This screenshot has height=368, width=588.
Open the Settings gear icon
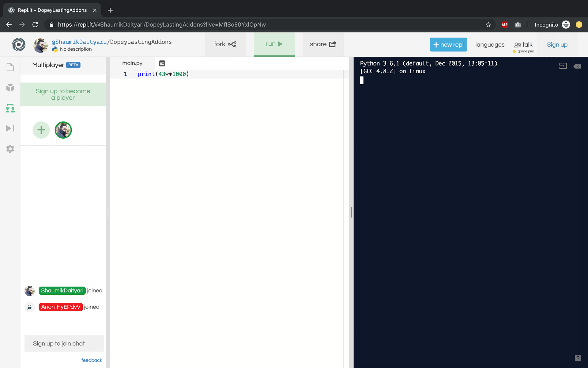(x=10, y=149)
